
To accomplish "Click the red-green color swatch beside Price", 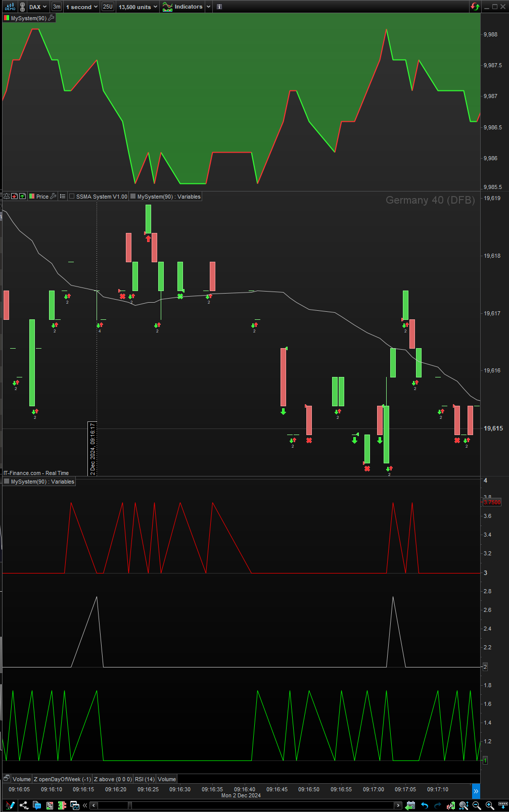I will point(32,197).
